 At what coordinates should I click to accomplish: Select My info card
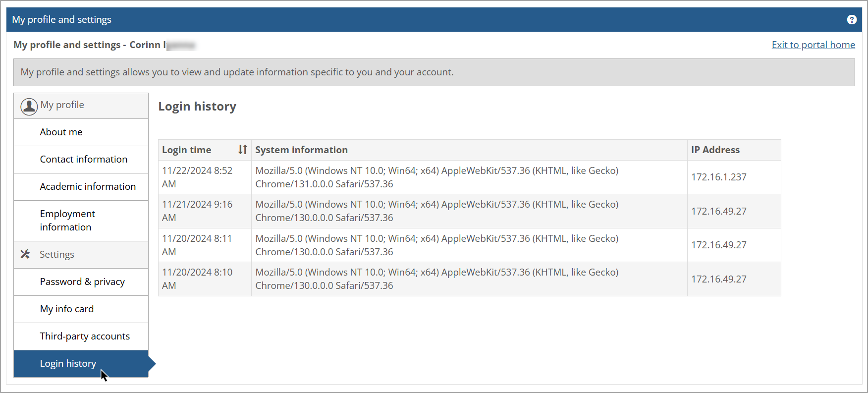click(x=67, y=309)
